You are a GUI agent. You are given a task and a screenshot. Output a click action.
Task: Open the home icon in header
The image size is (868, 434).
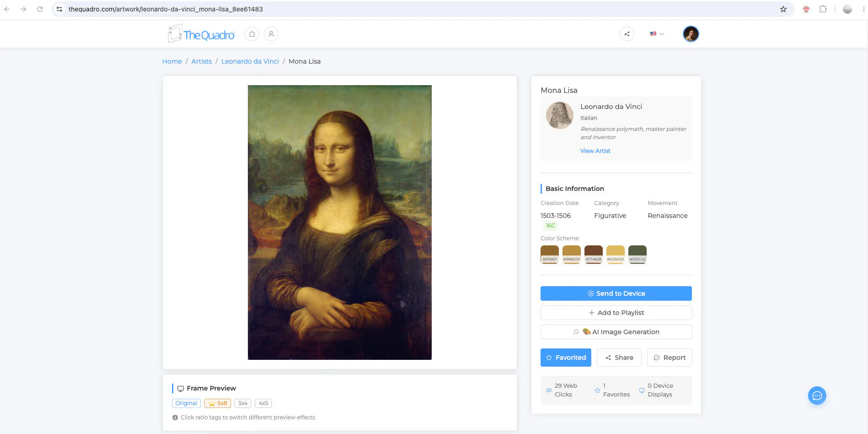252,34
